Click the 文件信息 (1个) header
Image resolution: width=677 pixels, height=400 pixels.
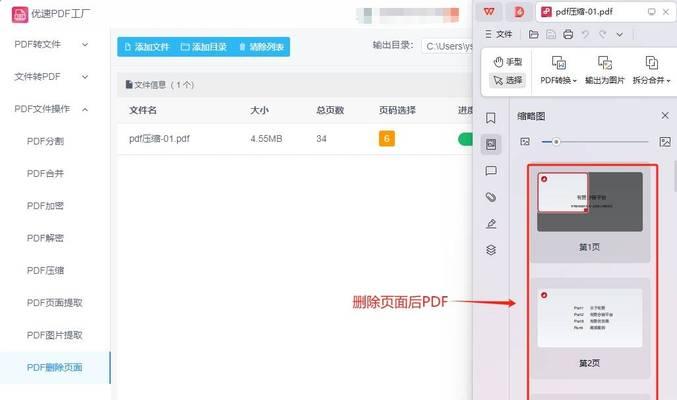160,85
